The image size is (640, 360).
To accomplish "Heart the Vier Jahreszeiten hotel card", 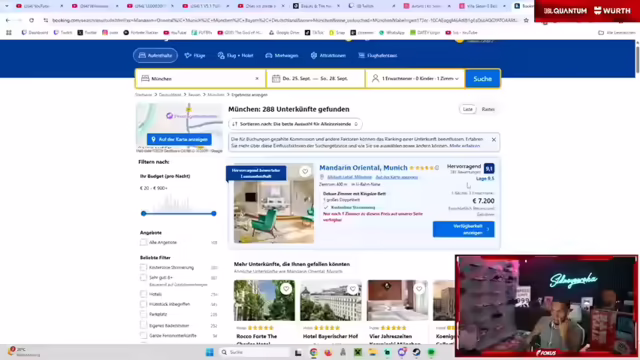I will tap(419, 289).
